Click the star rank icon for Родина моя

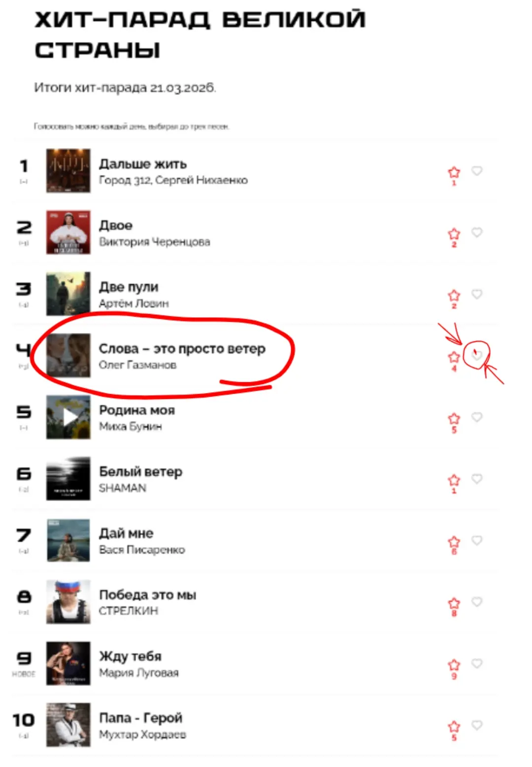[x=454, y=419]
